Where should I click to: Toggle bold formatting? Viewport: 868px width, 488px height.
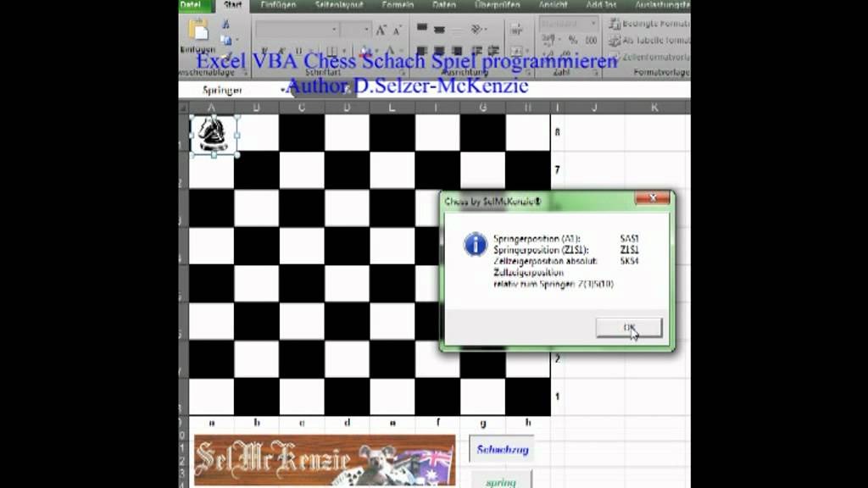tap(264, 50)
